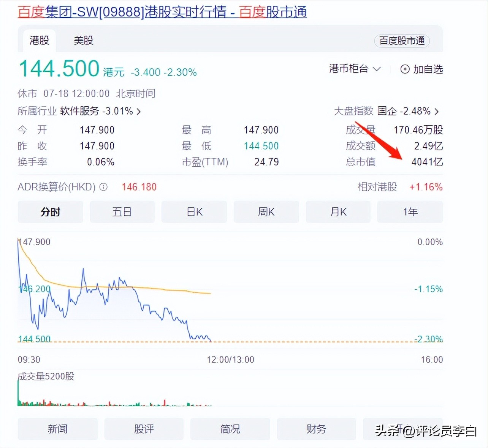Switch chart to 月K monthly view
The image size is (488, 448).
pyautogui.click(x=338, y=212)
